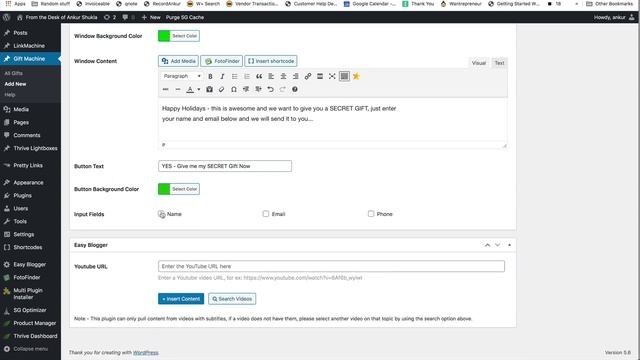Click the Add Media button
Viewport: 640px width, 360px height.
tap(178, 61)
